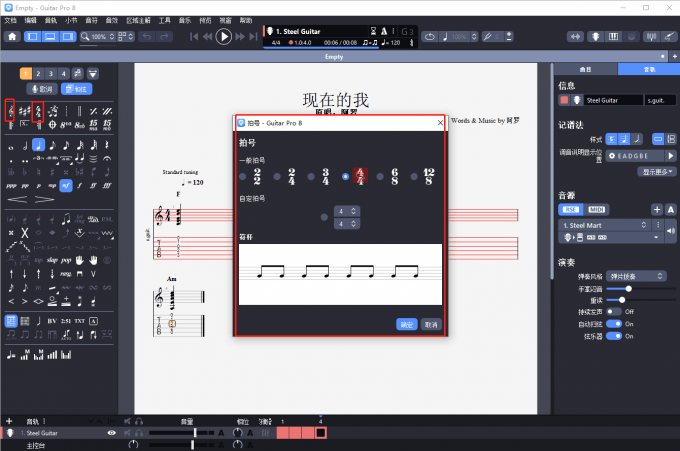This screenshot has height=451, width=680.
Task: Click the Steel Guitar track volume slider
Action: click(181, 433)
